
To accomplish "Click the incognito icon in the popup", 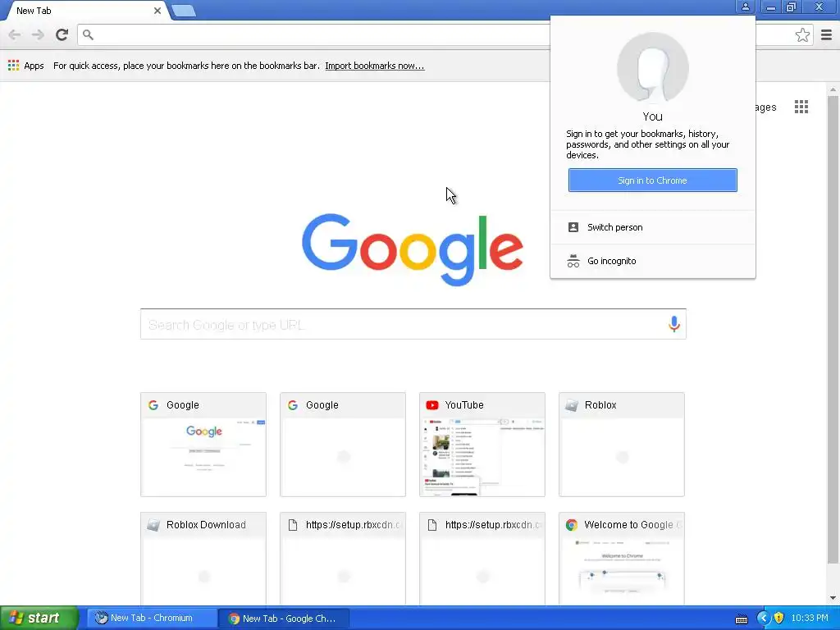I will 573,261.
